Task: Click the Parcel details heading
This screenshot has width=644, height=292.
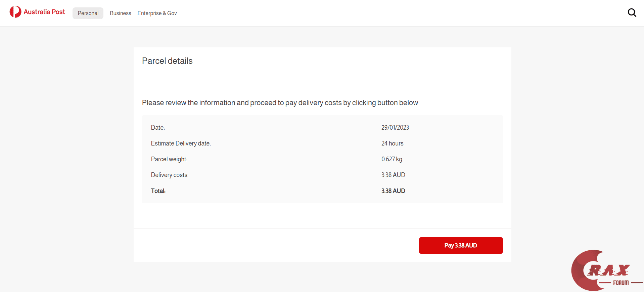Action: [x=167, y=61]
